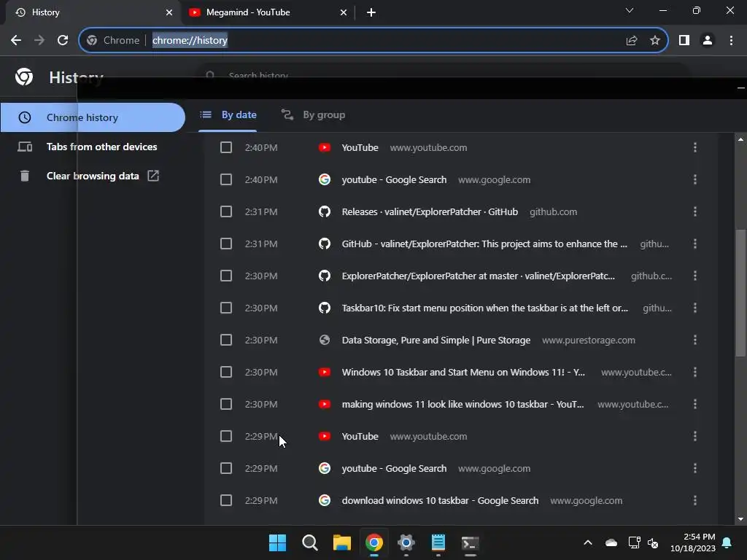Click the Google favicon beside download windows 10 taskbar
The height and width of the screenshot is (560, 747).
point(325,500)
